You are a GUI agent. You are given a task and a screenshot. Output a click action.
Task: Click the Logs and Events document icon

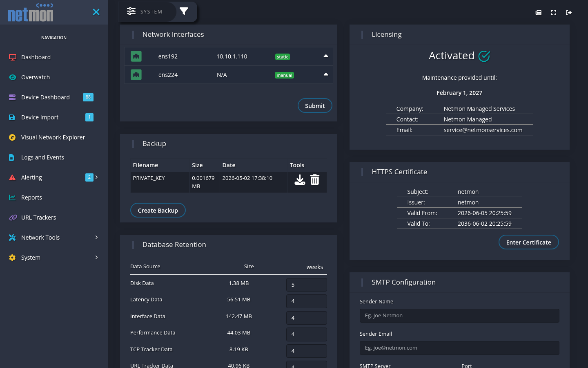click(12, 157)
